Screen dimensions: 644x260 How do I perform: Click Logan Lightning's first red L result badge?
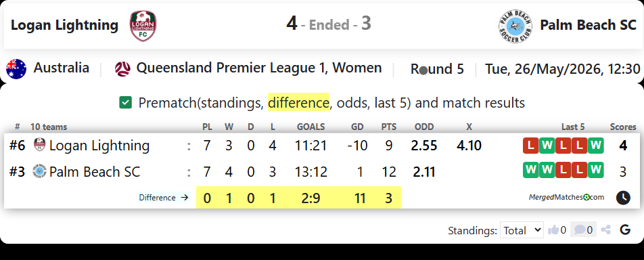pyautogui.click(x=530, y=146)
